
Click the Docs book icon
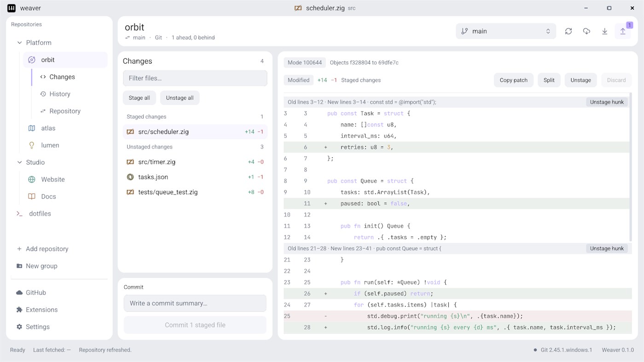click(32, 196)
